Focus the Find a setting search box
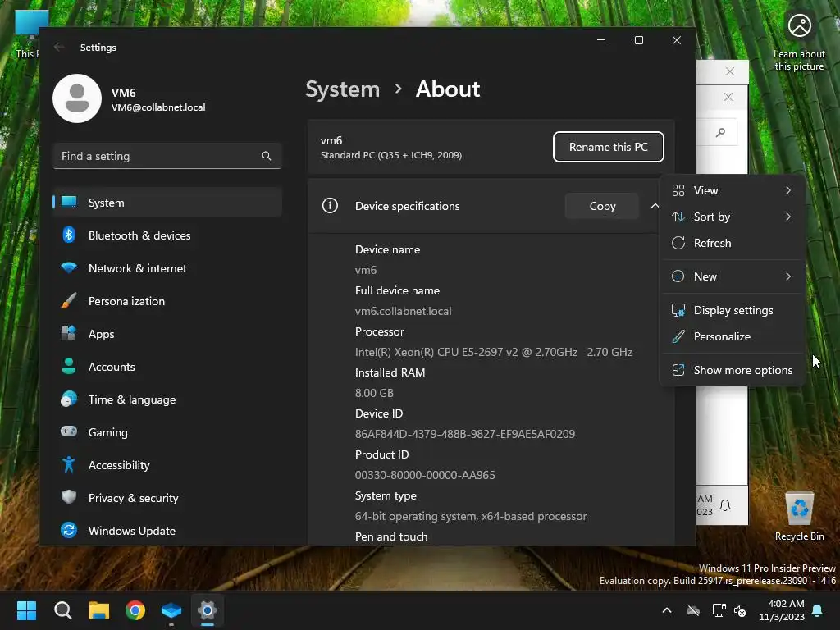840x630 pixels. point(167,156)
